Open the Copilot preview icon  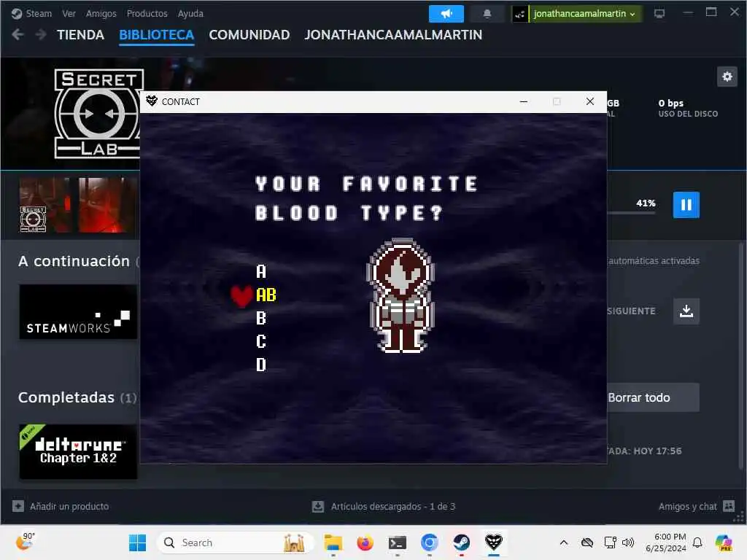(x=723, y=542)
